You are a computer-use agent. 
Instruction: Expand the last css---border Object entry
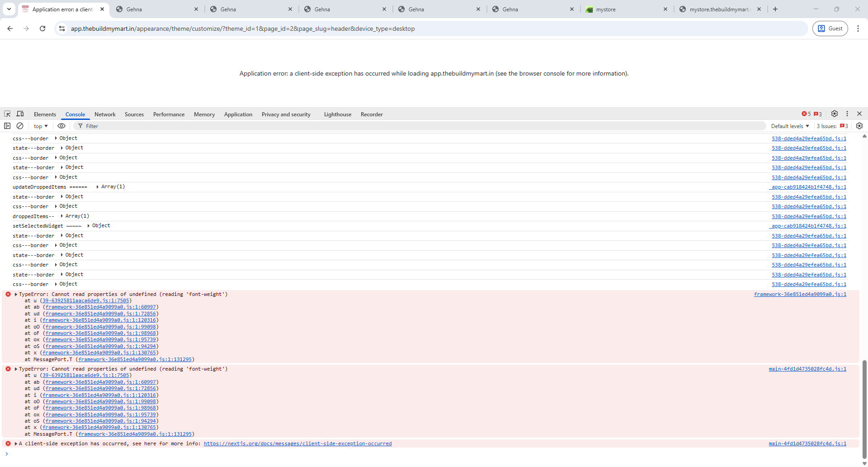click(x=56, y=284)
